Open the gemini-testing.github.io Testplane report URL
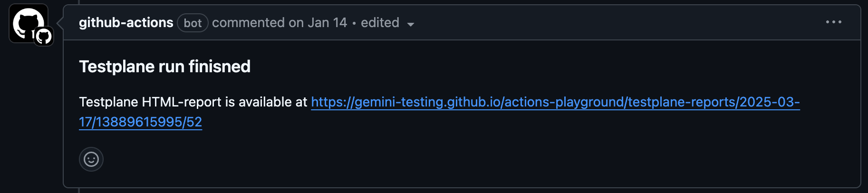868x193 pixels. click(x=475, y=102)
